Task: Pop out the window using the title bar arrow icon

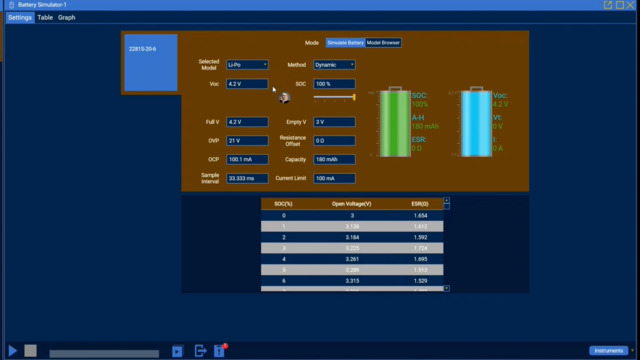Action: (608, 5)
